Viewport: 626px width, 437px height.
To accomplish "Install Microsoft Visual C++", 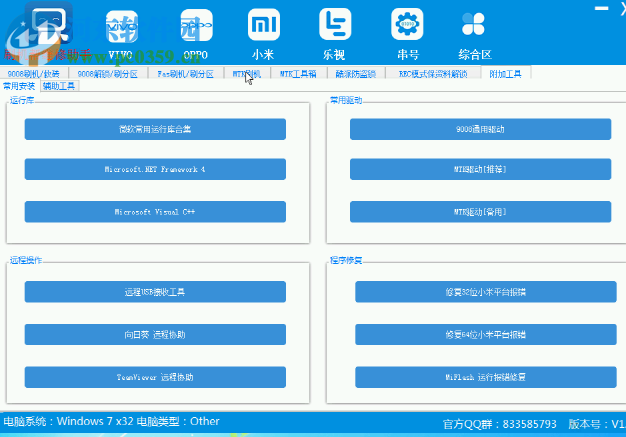I will pyautogui.click(x=155, y=212).
